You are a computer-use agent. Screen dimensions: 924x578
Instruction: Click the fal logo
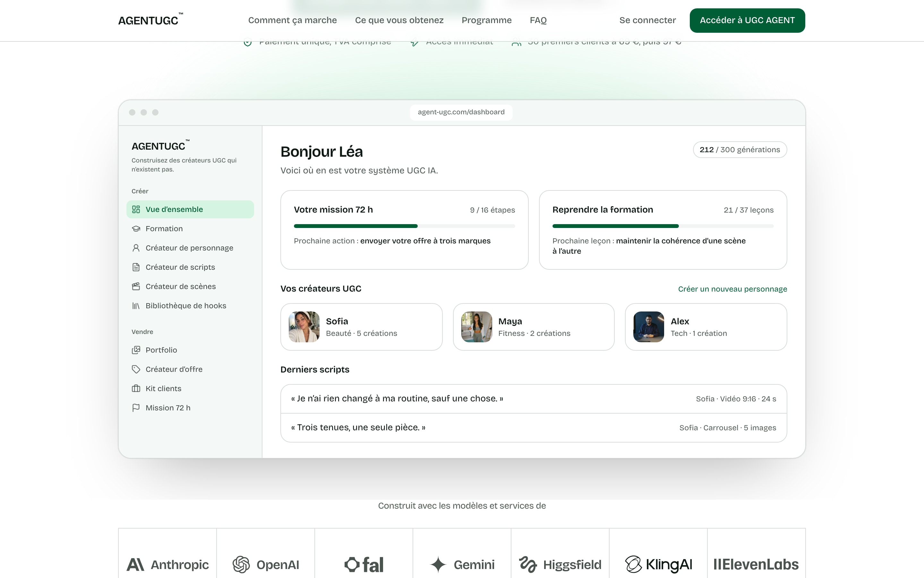tap(364, 565)
